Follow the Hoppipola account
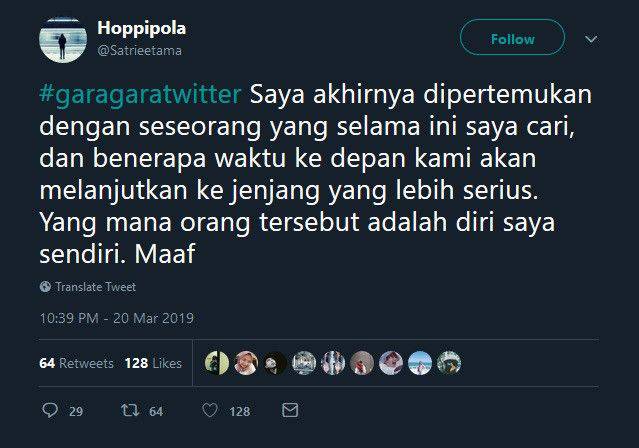The image size is (639, 448). (x=512, y=39)
